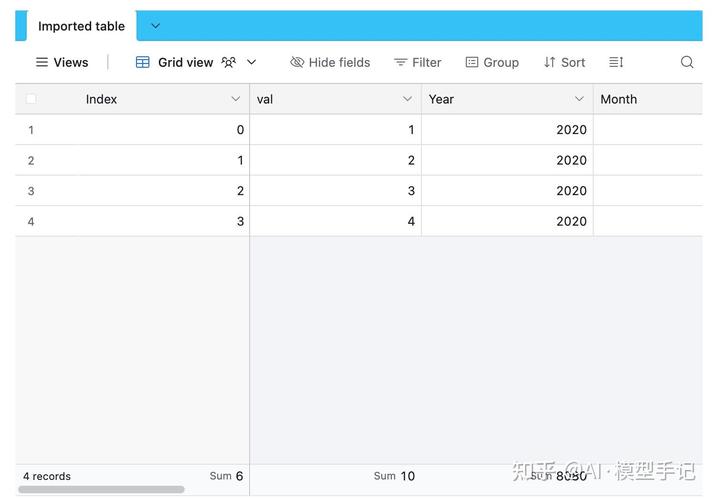Screen dimensions: 714x500
Task: Click the Sort arrows icon
Action: (x=549, y=62)
